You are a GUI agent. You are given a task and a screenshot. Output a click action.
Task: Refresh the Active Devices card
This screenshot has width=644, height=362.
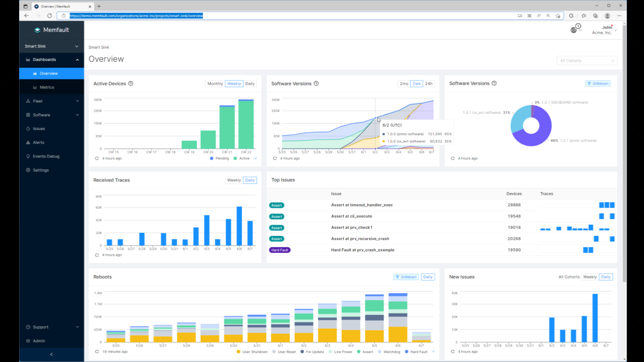click(96, 158)
